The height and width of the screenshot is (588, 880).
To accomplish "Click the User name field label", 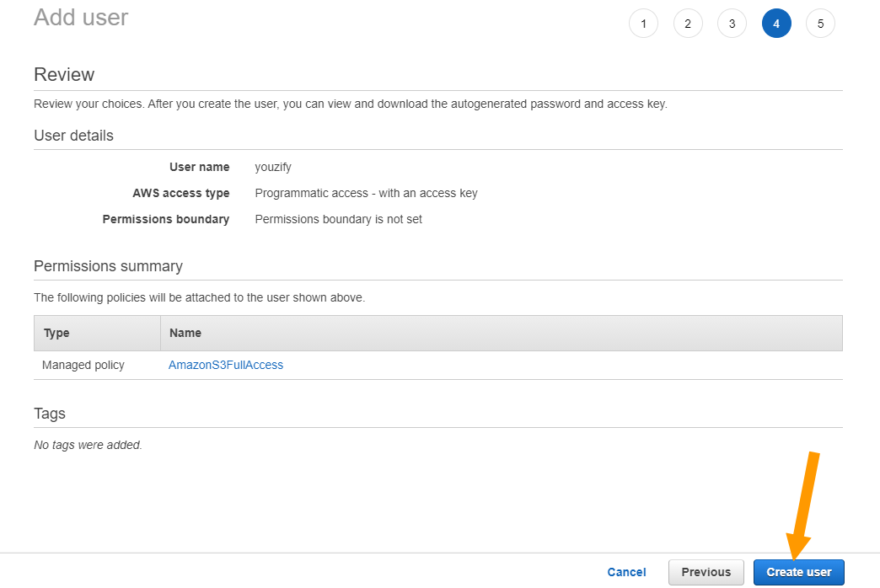I will (199, 167).
